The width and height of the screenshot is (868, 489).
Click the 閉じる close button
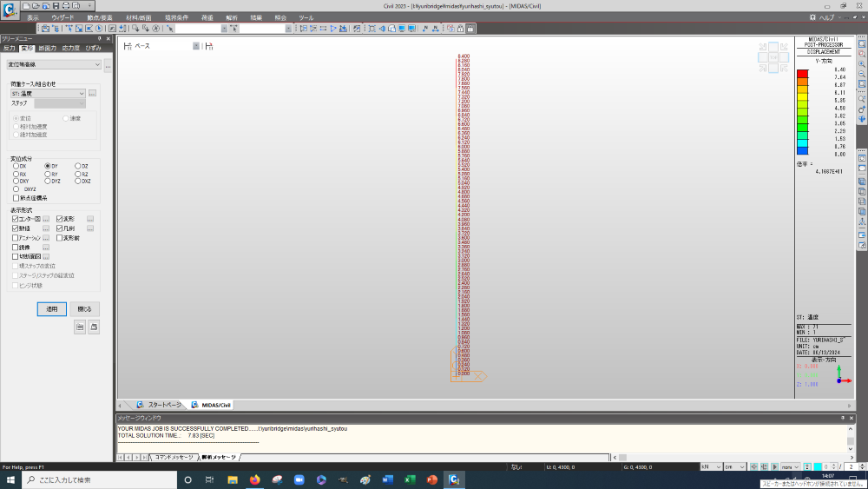coord(85,309)
